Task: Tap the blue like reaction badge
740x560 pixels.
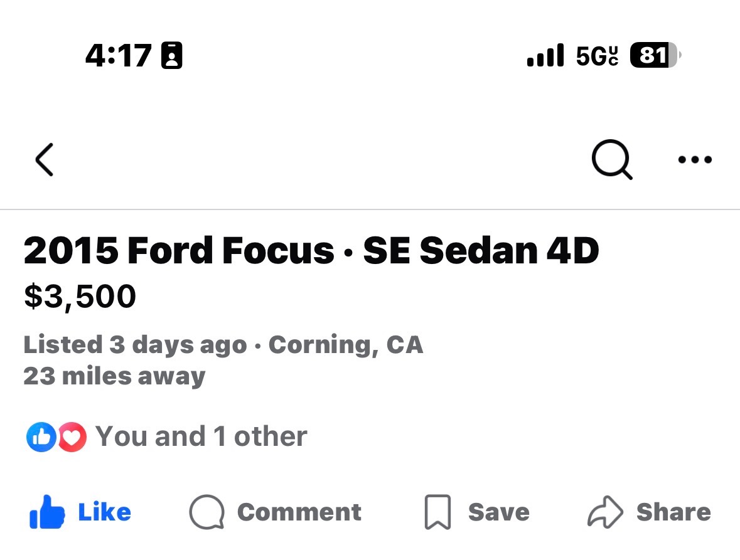Action: click(41, 437)
